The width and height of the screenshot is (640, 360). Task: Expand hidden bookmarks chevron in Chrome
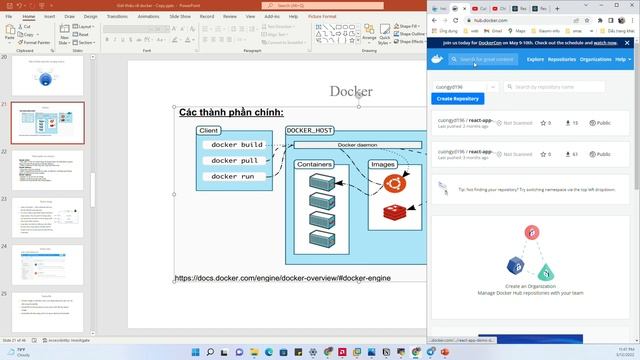coord(591,31)
